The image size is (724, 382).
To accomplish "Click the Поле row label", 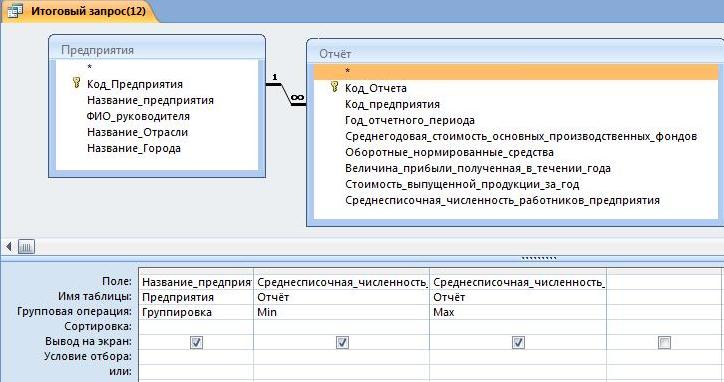I will click(x=117, y=281).
